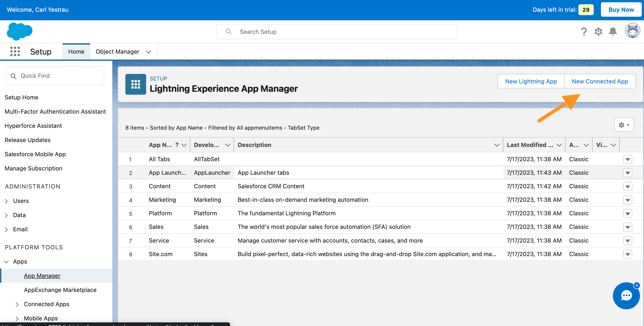Open Release Updates in sidebar
The height and width of the screenshot is (326, 644).
(x=28, y=140)
